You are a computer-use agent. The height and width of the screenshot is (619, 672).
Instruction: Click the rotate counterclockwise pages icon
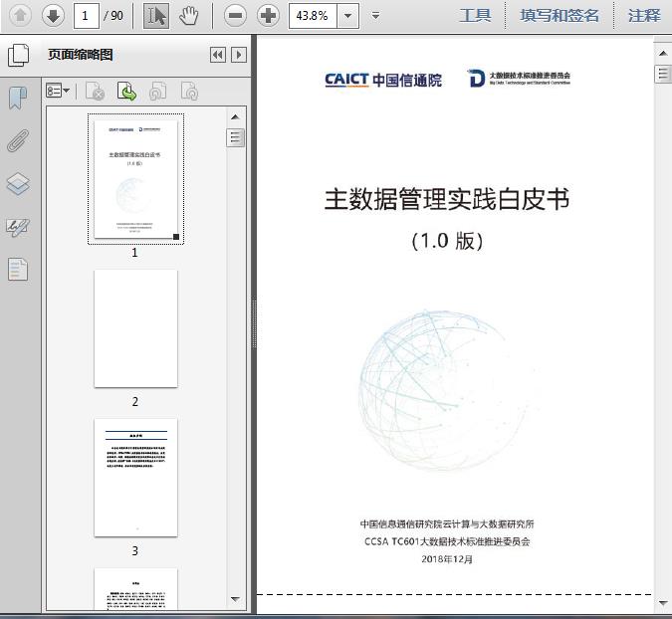click(x=157, y=91)
